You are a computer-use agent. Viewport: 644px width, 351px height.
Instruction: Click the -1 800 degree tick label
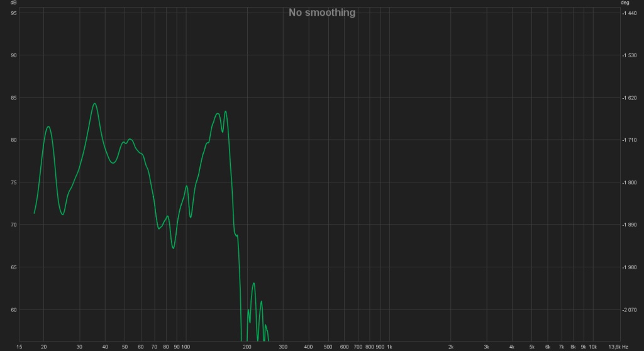click(630, 182)
